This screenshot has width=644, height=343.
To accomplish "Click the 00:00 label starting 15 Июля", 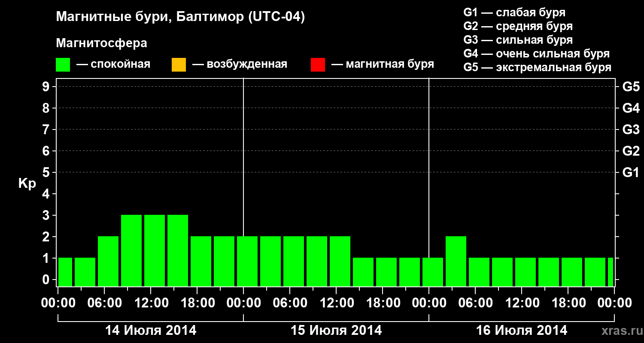I will tap(243, 303).
